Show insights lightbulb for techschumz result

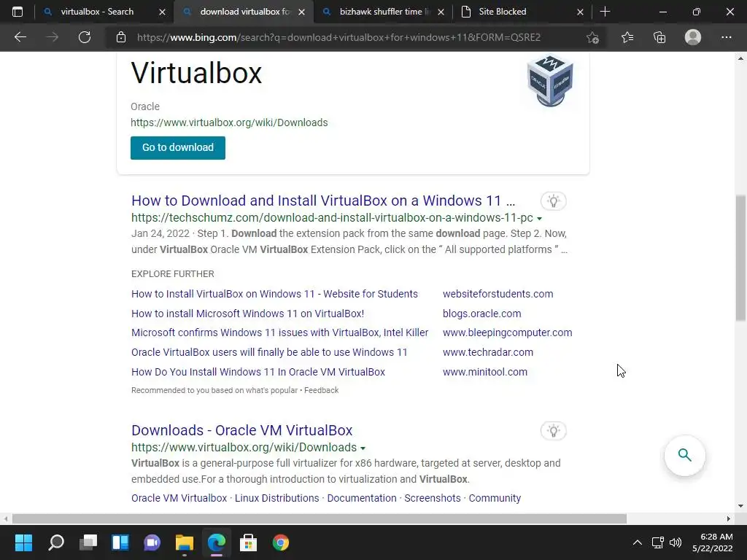553,201
